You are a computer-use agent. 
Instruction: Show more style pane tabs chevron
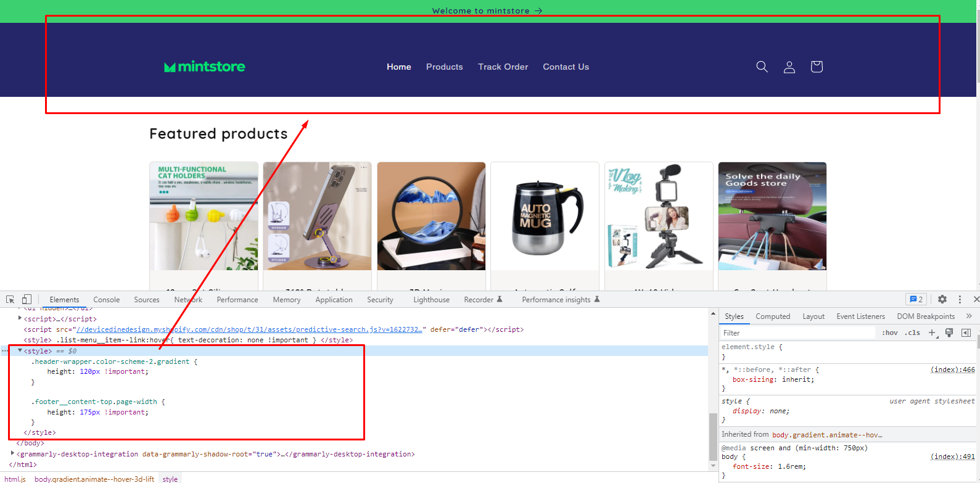(x=969, y=316)
